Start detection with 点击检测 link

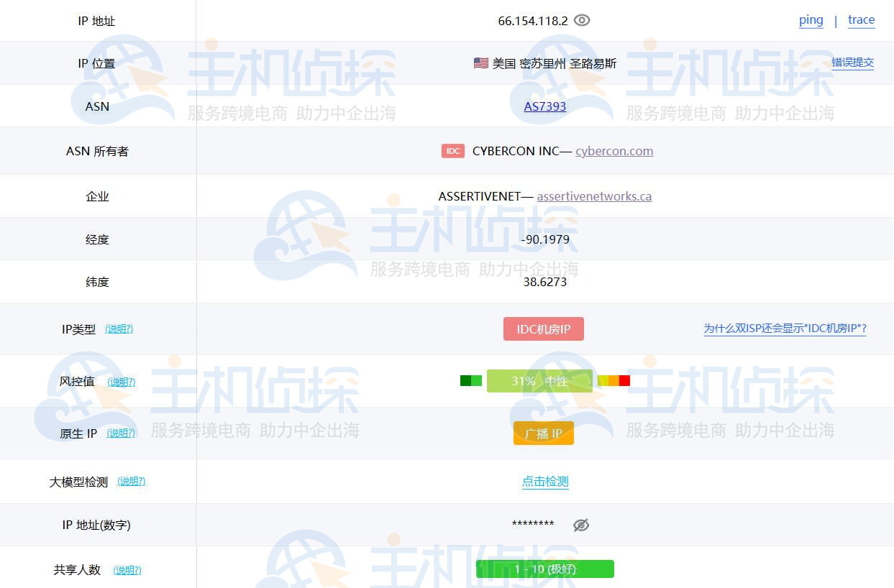click(545, 482)
